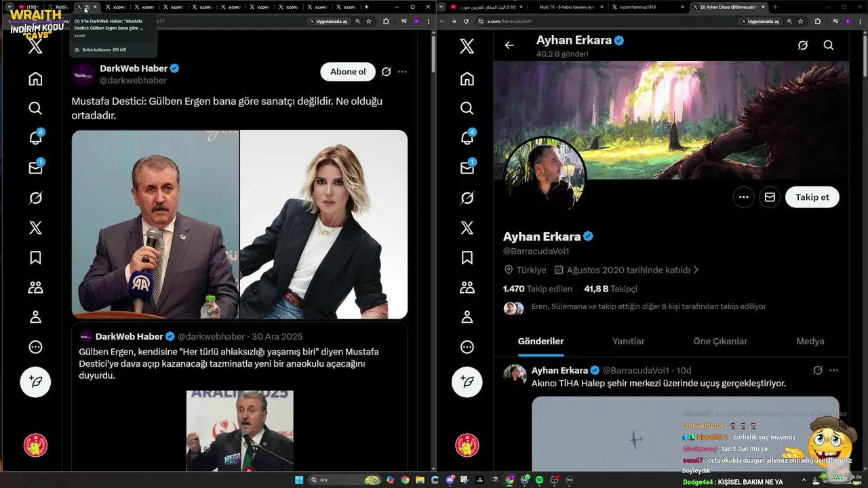Click Grok icon on Akıncı TİHA post
Viewport: 868px width, 488px height.
point(817,370)
